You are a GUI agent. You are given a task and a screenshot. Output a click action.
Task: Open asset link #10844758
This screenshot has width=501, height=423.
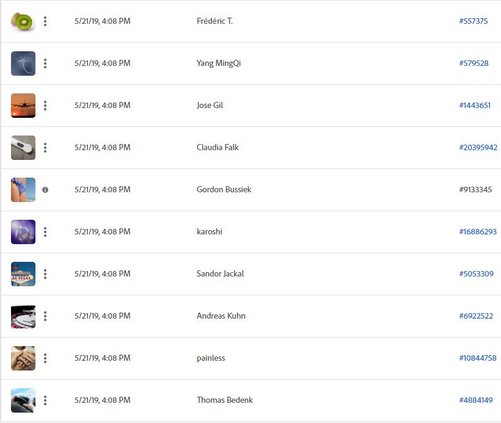click(x=478, y=358)
